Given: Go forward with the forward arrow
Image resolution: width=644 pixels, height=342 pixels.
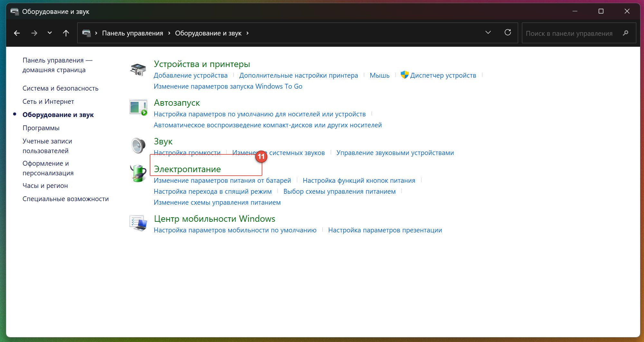Looking at the screenshot, I should (34, 33).
